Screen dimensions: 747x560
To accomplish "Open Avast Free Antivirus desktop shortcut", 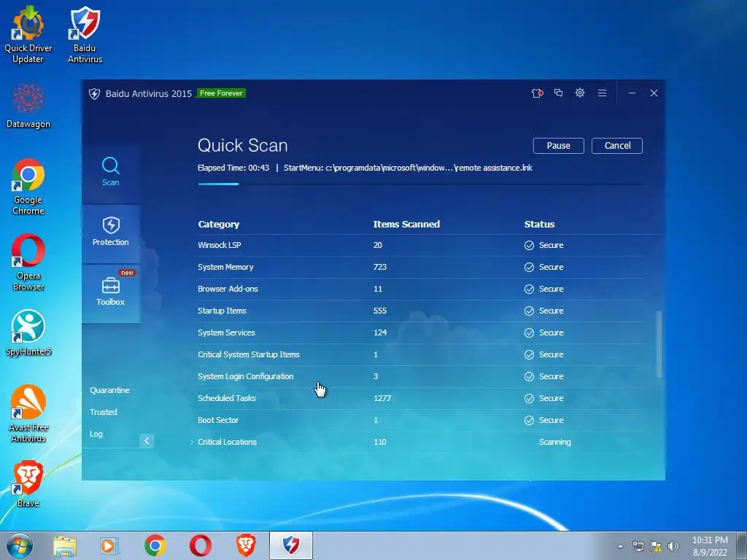I will 28,413.
